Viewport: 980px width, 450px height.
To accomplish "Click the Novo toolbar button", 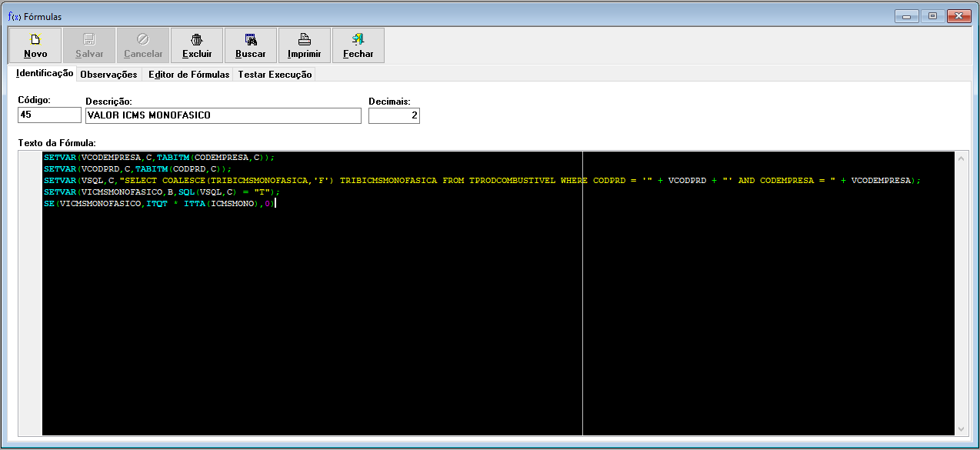I will [35, 45].
